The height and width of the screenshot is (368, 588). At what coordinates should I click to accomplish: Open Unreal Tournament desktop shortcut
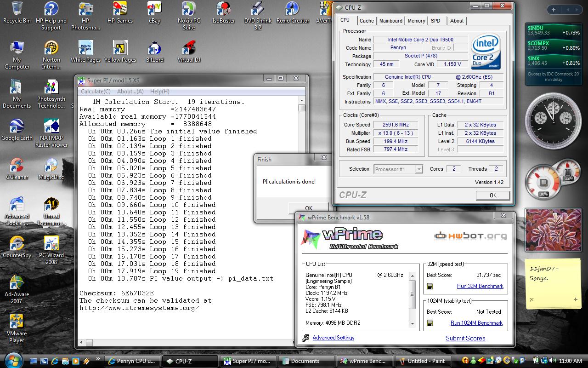[x=51, y=211]
